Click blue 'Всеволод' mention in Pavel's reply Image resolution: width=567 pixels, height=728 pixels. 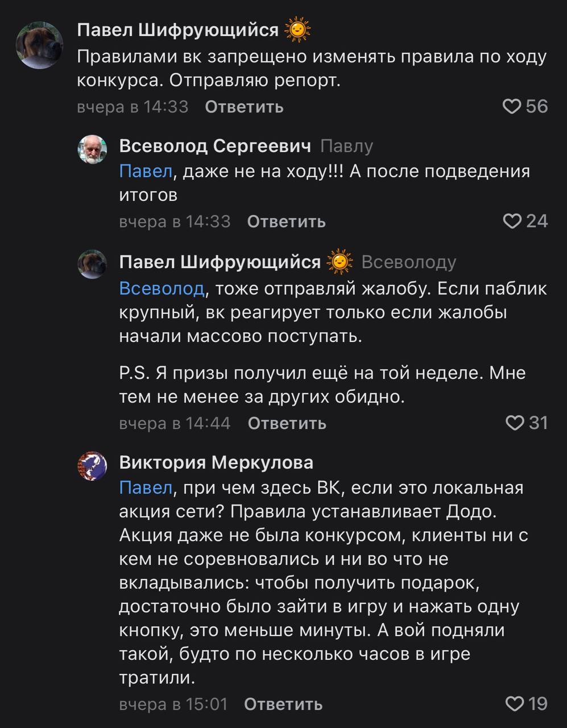(x=162, y=288)
